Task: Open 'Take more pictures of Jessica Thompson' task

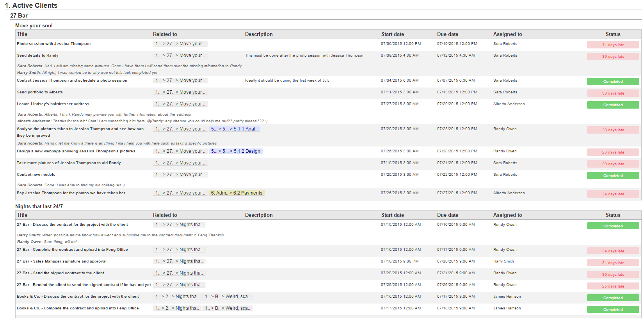Action: (x=69, y=163)
